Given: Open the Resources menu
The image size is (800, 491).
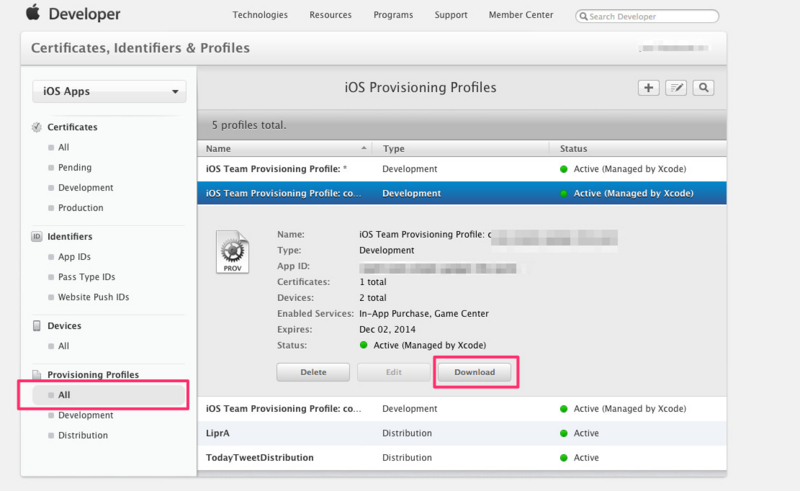Looking at the screenshot, I should coord(331,15).
